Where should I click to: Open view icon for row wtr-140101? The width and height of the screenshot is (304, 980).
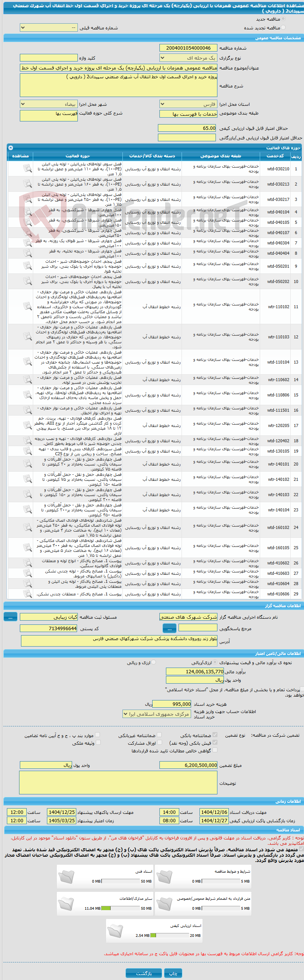[x=27, y=464]
